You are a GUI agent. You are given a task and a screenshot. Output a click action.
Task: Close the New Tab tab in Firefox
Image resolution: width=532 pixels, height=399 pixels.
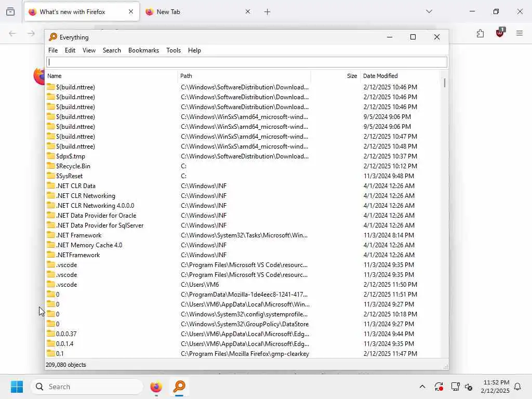(248, 11)
